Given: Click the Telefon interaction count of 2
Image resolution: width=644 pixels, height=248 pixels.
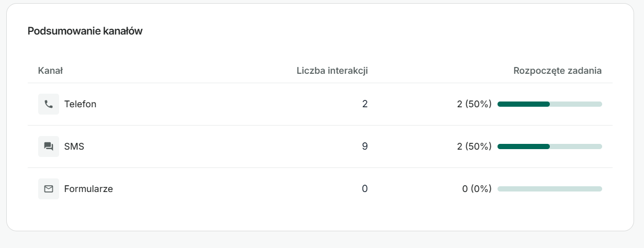Looking at the screenshot, I should click(365, 104).
